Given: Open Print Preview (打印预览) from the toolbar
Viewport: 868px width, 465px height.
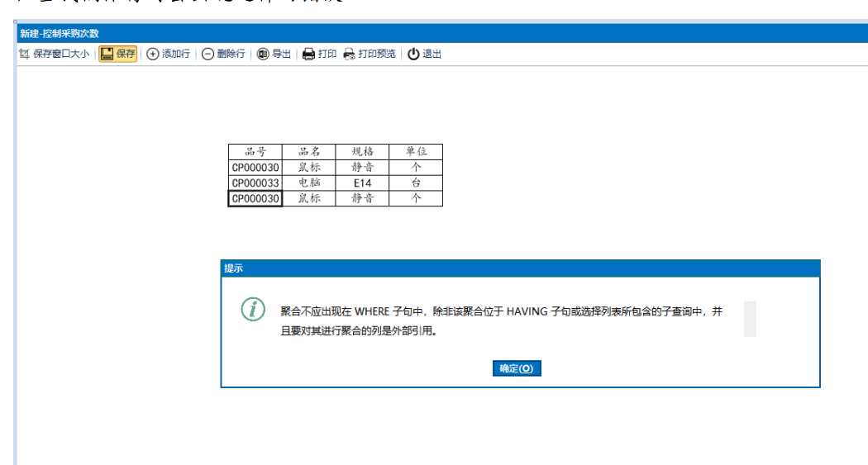Looking at the screenshot, I should pos(350,55).
